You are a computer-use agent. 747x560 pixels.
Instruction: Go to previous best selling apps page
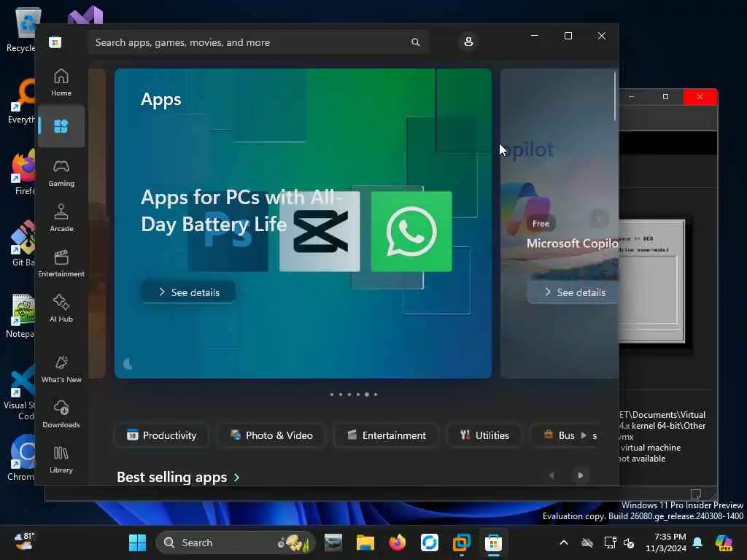pyautogui.click(x=551, y=475)
